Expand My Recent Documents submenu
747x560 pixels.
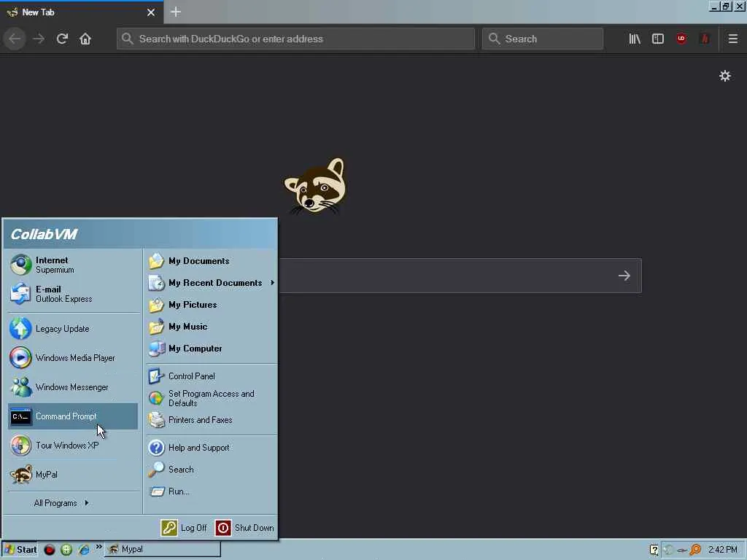(212, 283)
